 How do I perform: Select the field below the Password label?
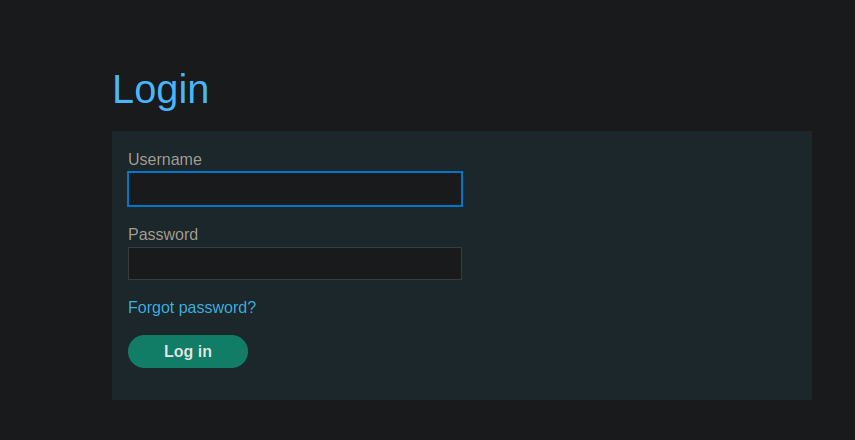295,264
